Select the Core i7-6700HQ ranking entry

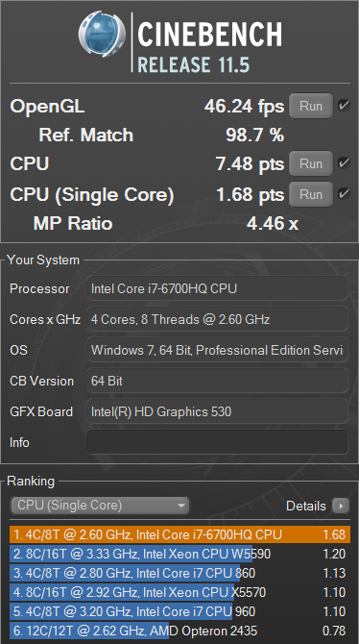[x=179, y=534]
